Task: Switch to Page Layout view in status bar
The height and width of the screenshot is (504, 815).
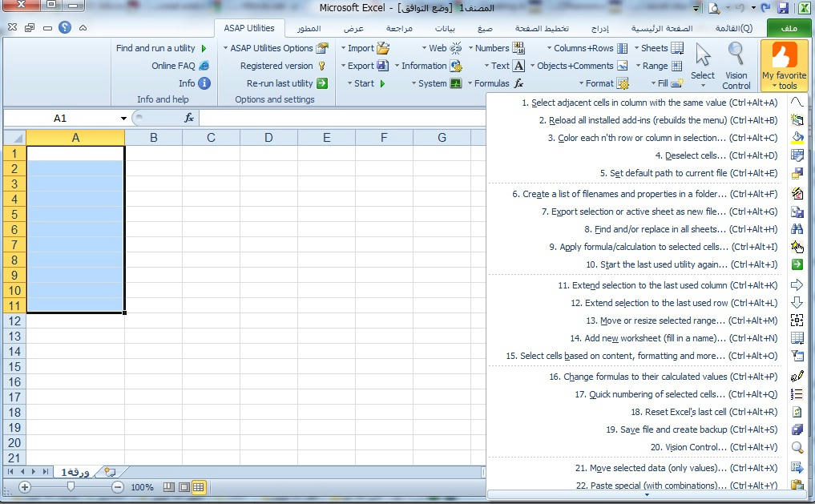Action: (x=184, y=487)
